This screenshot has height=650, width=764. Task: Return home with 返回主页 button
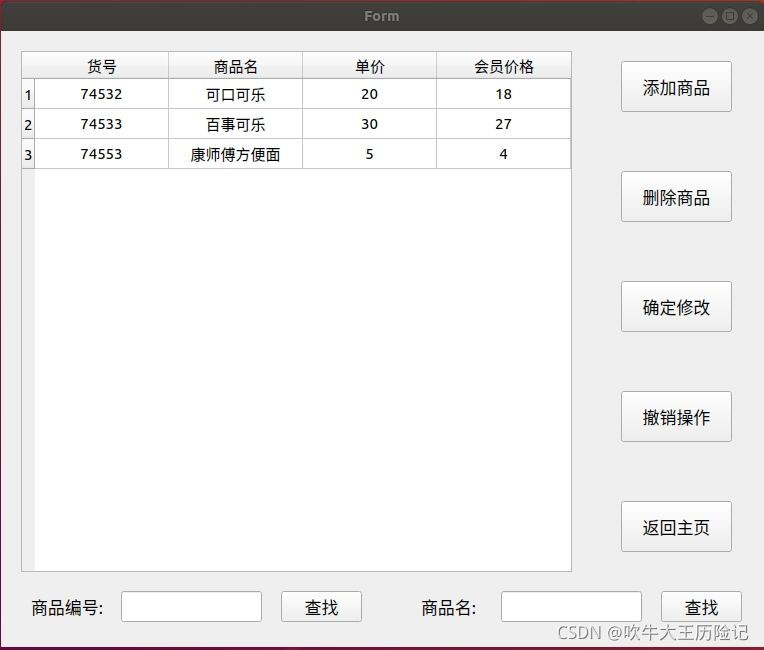click(x=676, y=527)
